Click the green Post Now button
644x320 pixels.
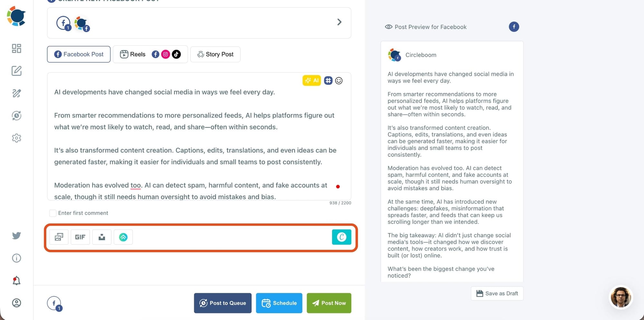[x=329, y=303]
